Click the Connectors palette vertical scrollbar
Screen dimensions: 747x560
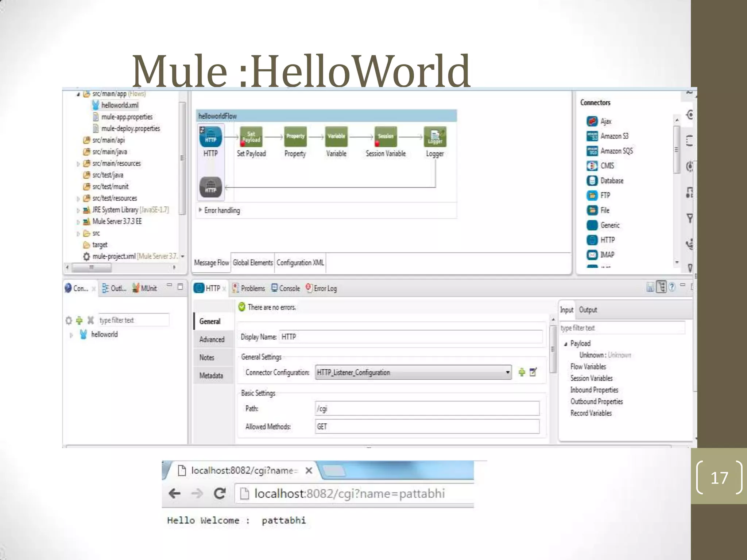click(677, 149)
